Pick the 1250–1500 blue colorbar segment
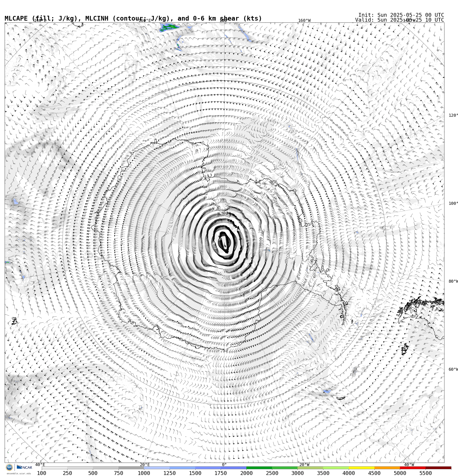The width and height of the screenshot is (458, 476). (182, 468)
